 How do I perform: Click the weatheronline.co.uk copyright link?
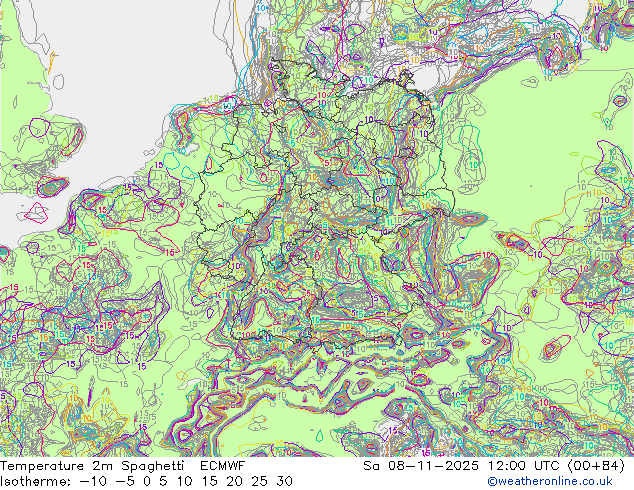549,481
